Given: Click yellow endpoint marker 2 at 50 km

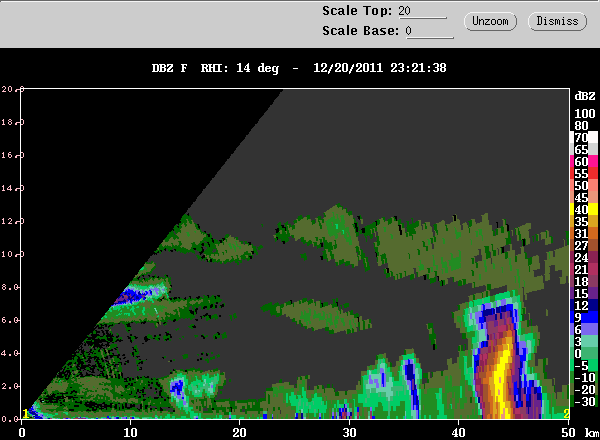Looking at the screenshot, I should 566,414.
